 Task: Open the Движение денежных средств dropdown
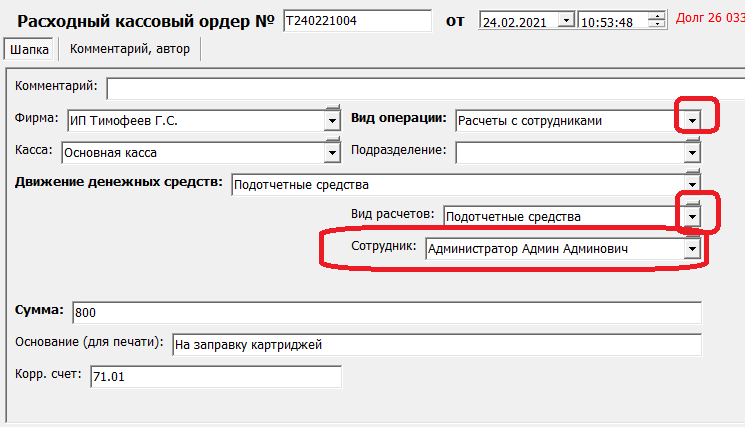click(692, 185)
